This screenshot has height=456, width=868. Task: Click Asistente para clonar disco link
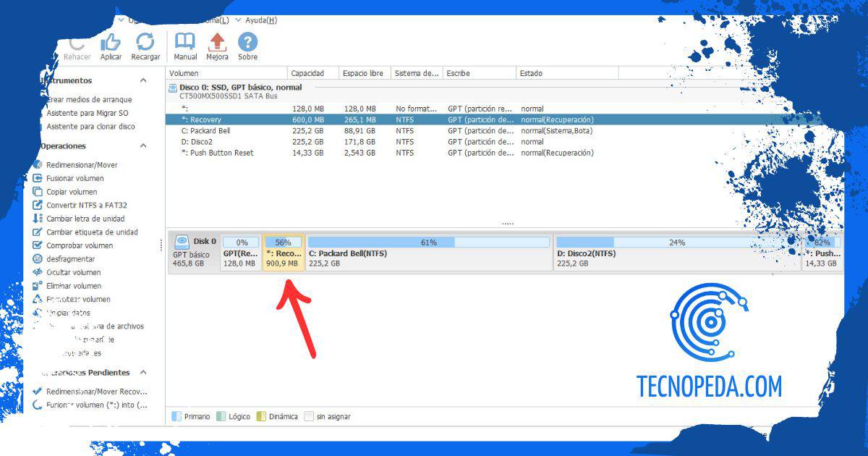[x=90, y=126]
